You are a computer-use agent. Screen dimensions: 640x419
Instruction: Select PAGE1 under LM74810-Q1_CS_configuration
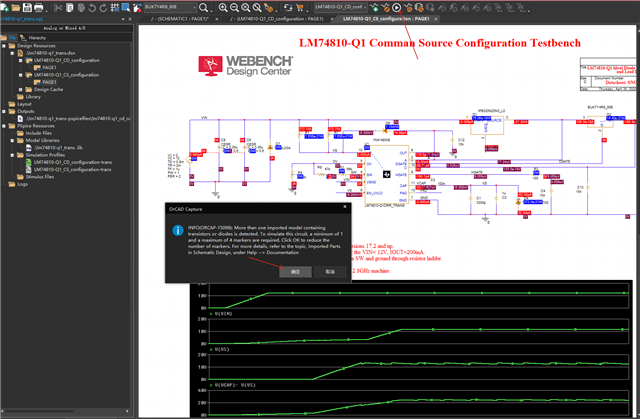click(x=49, y=82)
